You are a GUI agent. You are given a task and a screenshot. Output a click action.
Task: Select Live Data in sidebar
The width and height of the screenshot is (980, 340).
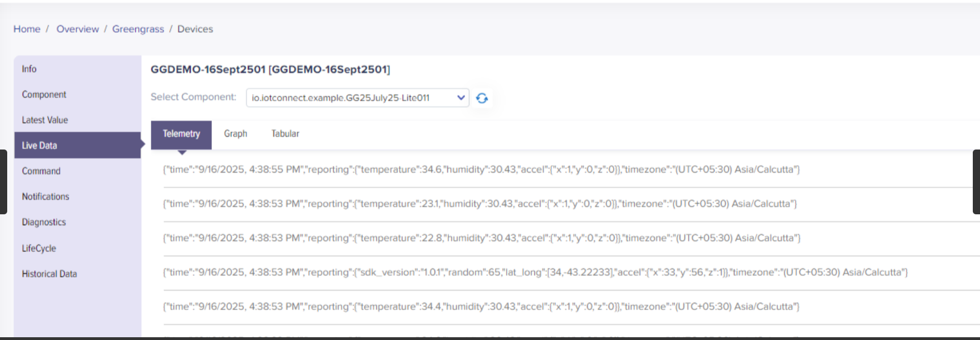39,146
